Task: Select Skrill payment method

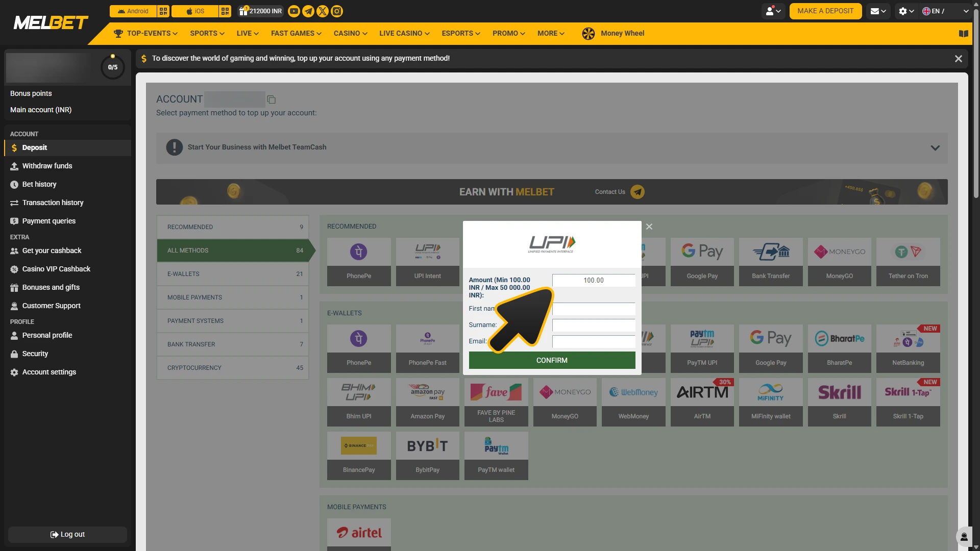Action: coord(840,402)
